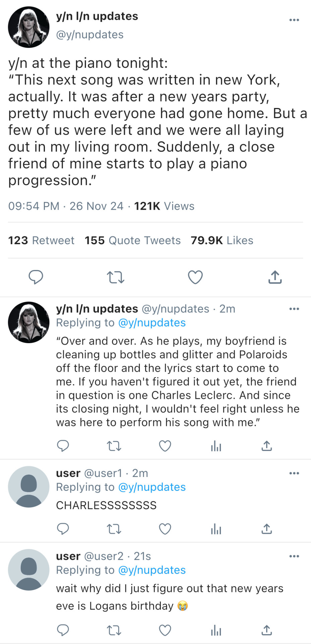The width and height of the screenshot is (311, 644).
Task: Open more options on the main tweet
Action: [294, 20]
